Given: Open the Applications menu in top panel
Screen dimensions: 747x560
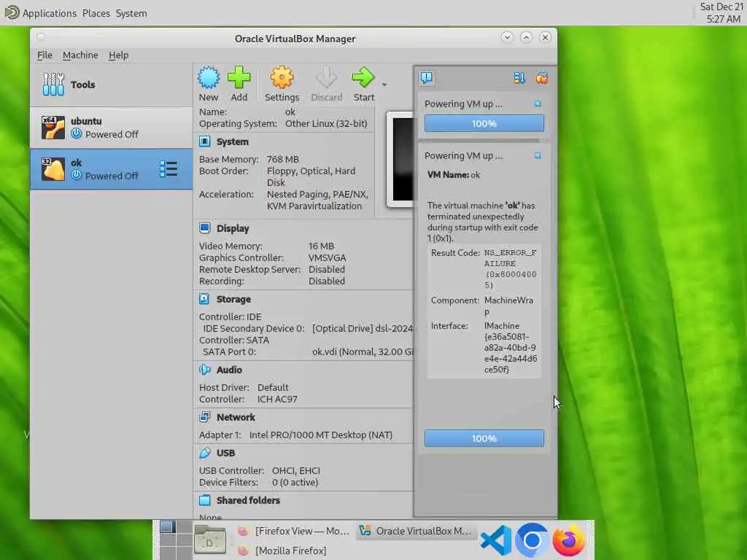Looking at the screenshot, I should [49, 13].
